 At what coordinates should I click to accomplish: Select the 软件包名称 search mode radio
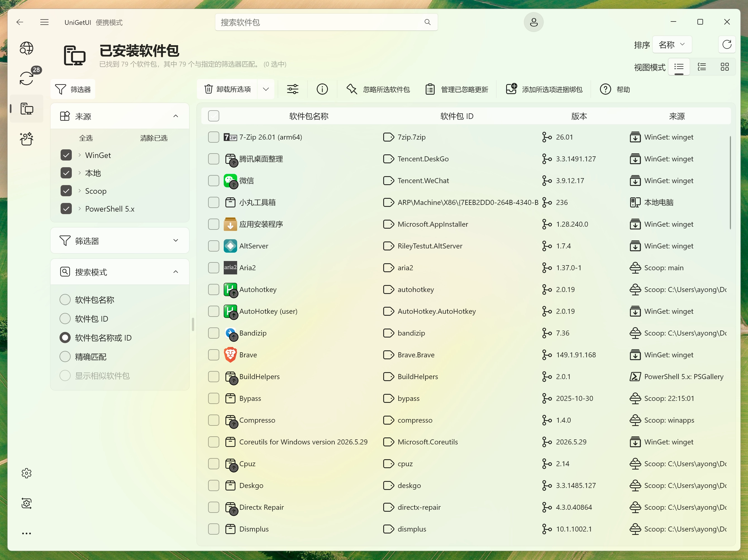(65, 300)
